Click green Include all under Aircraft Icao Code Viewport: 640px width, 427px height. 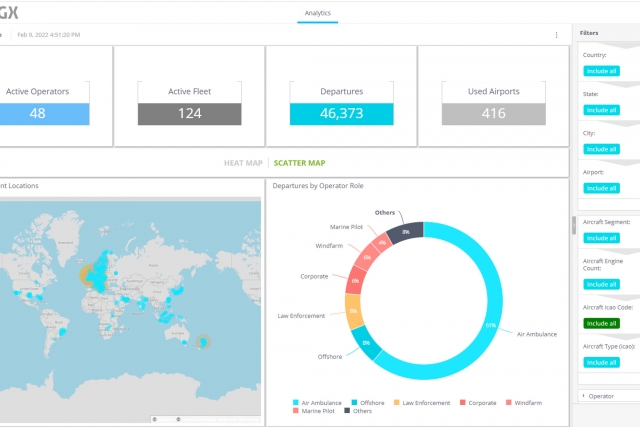(x=601, y=323)
